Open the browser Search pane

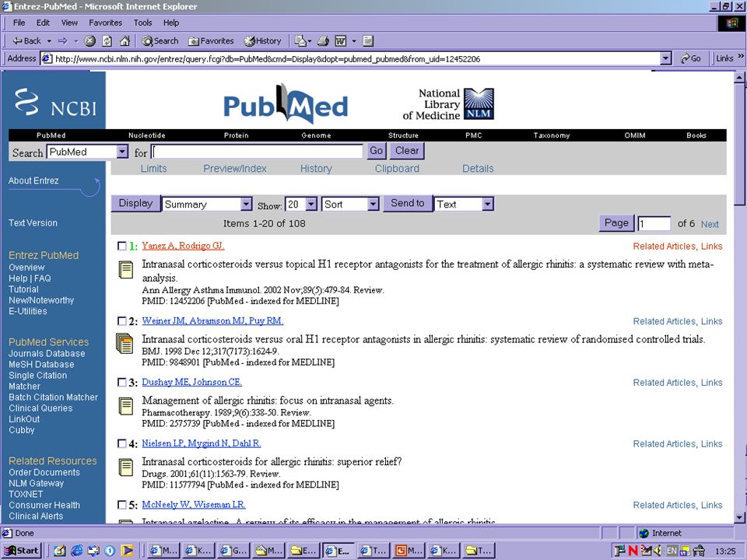160,41
